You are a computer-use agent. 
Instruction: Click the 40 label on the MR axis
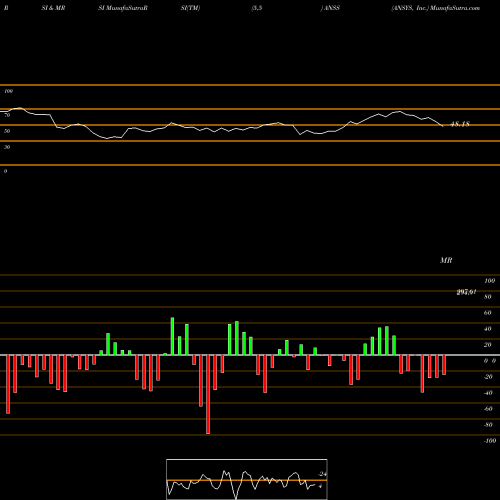coord(488,329)
